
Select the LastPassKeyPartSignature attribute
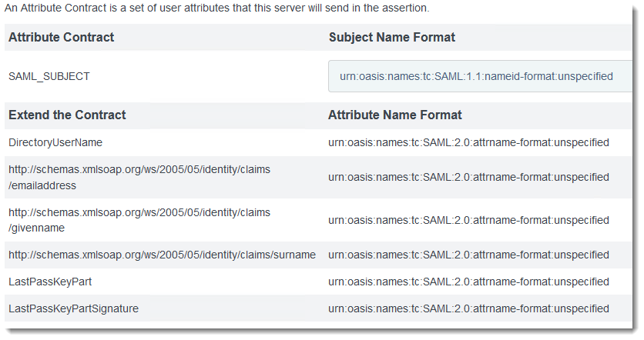[x=73, y=308]
